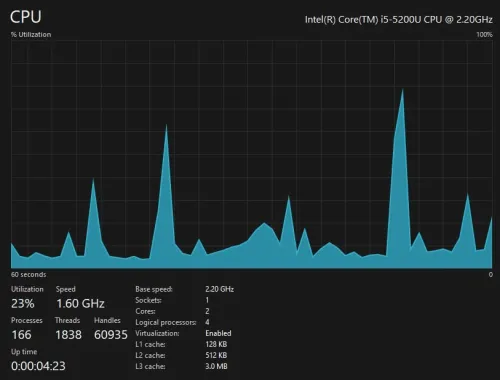Click the Base speed label

pyautogui.click(x=154, y=289)
